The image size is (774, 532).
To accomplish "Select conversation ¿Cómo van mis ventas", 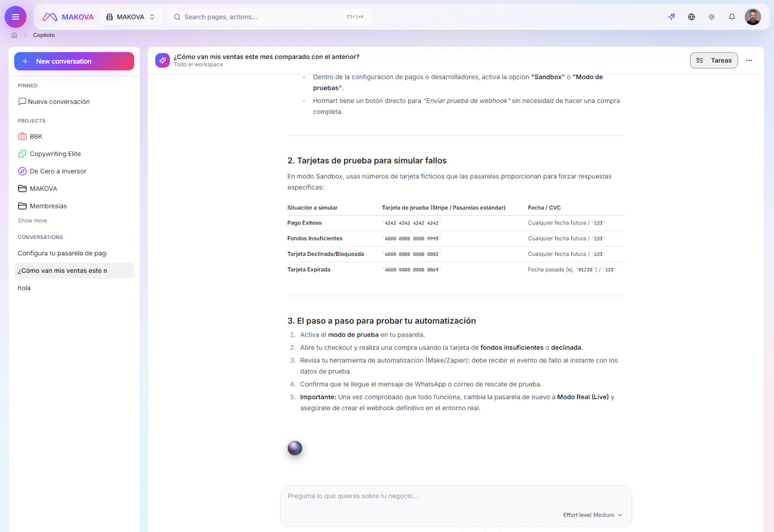I will click(74, 271).
